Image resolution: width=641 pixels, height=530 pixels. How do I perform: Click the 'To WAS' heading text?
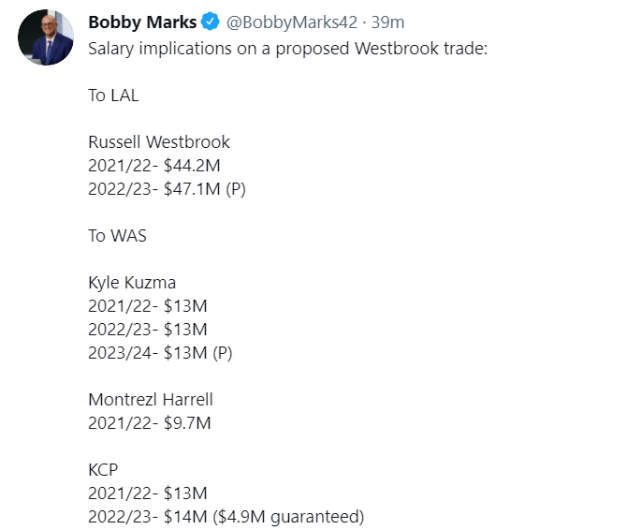pyautogui.click(x=118, y=236)
